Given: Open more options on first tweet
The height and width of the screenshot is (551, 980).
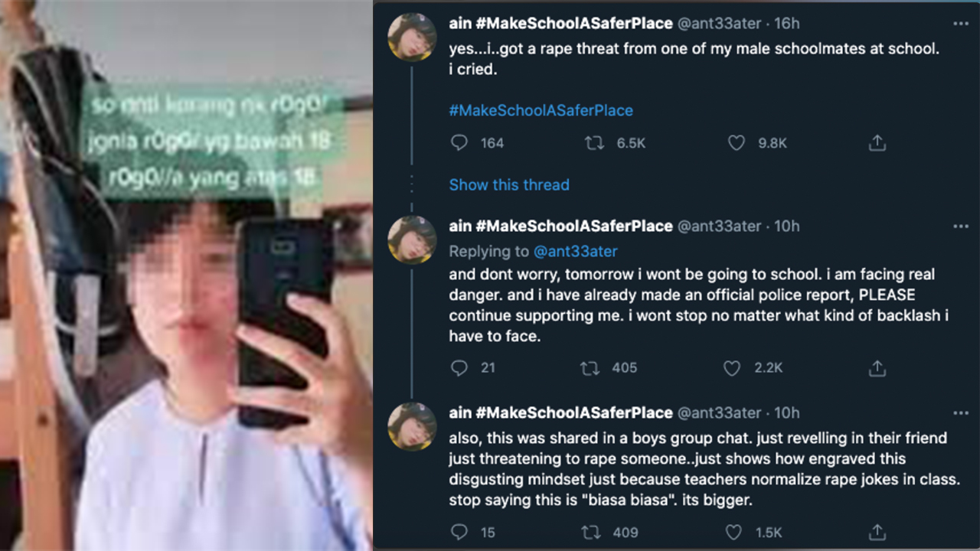Looking at the screenshot, I should pos(960,24).
